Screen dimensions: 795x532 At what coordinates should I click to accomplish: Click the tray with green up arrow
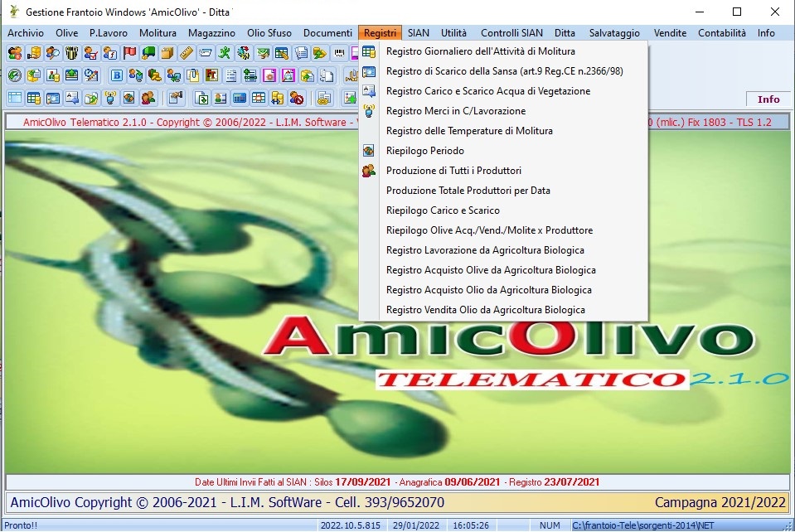(x=72, y=75)
